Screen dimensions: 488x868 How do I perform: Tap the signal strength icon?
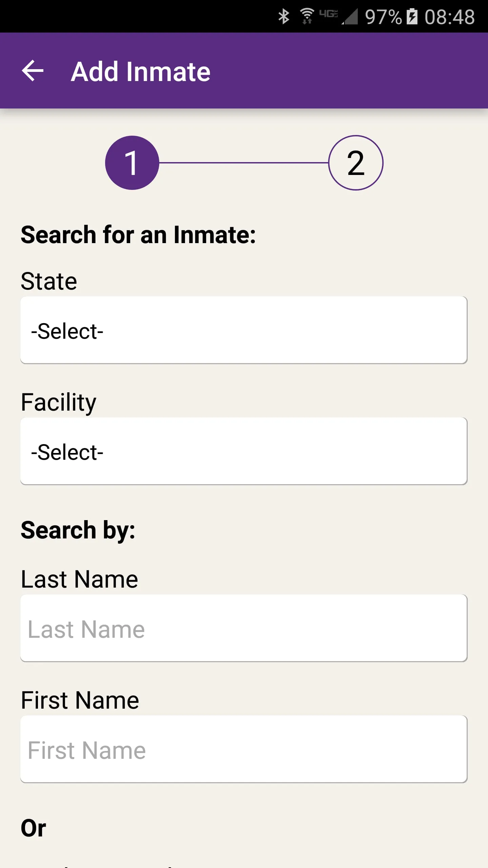(x=350, y=17)
